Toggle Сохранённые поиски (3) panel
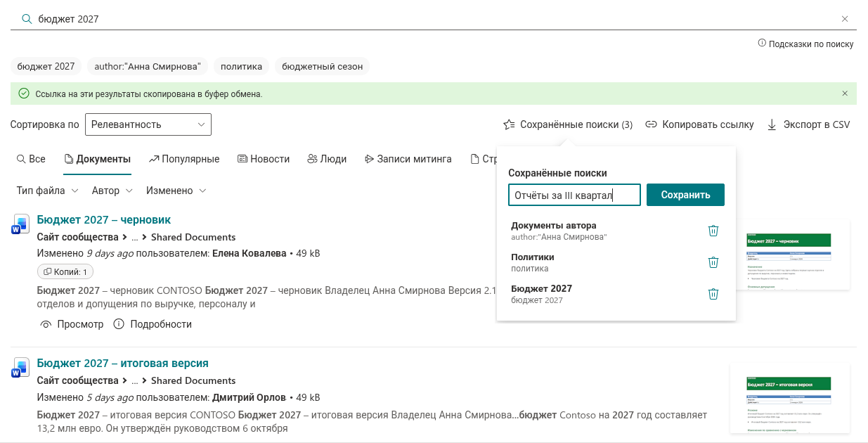This screenshot has height=443, width=868. (x=568, y=124)
